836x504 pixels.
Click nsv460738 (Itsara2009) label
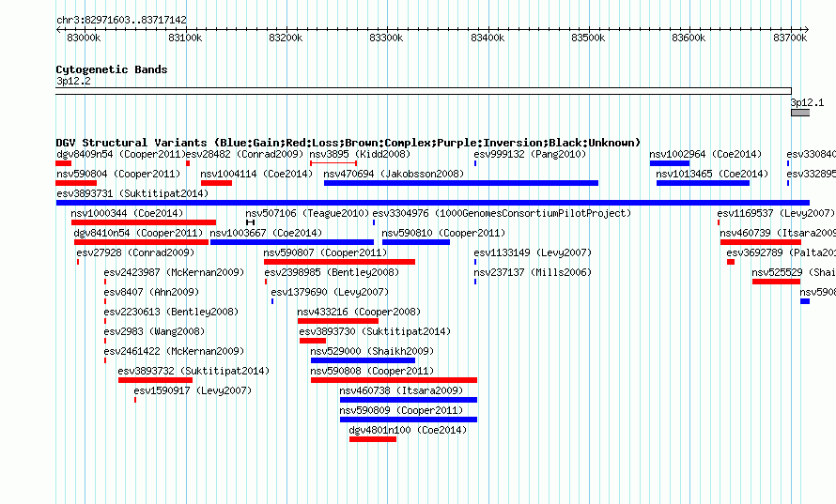401,391
